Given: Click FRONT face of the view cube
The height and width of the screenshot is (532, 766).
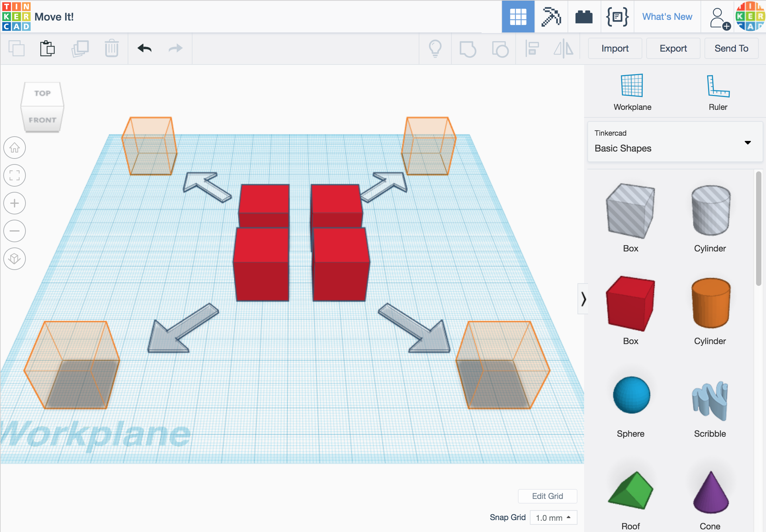Looking at the screenshot, I should pyautogui.click(x=42, y=119).
